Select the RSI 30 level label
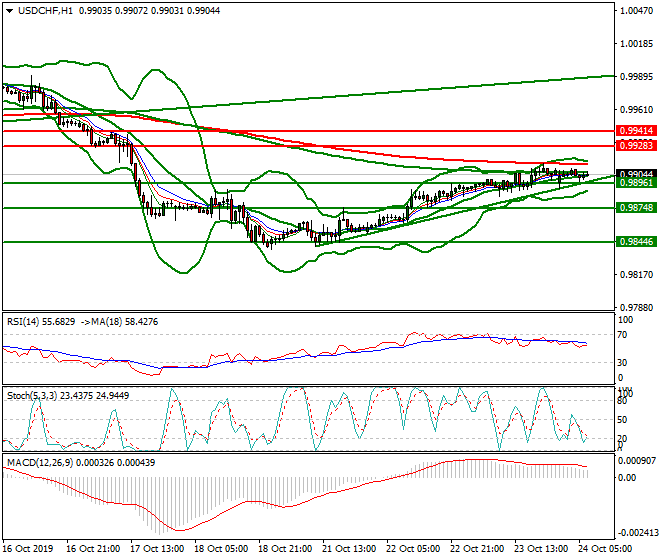 pyautogui.click(x=622, y=363)
